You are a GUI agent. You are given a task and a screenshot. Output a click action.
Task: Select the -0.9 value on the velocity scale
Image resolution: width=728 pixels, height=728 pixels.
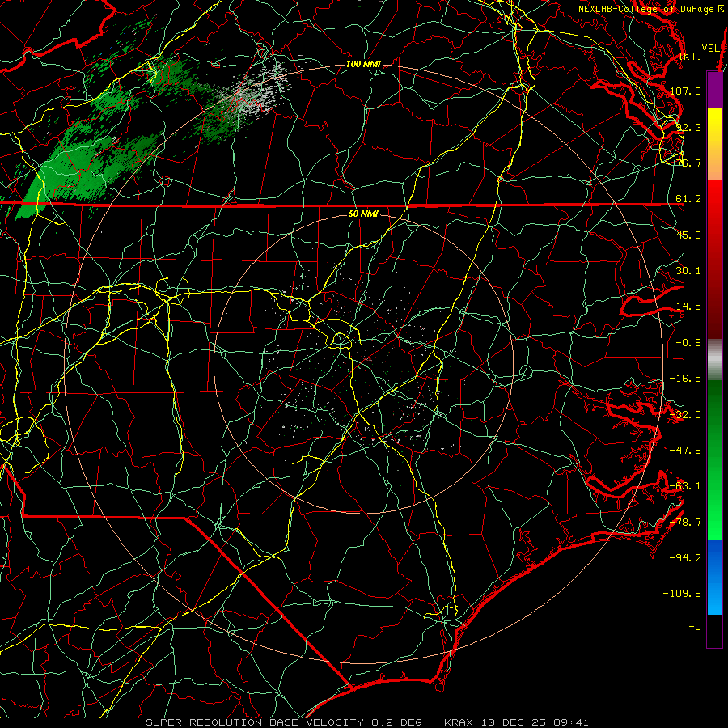(x=688, y=343)
